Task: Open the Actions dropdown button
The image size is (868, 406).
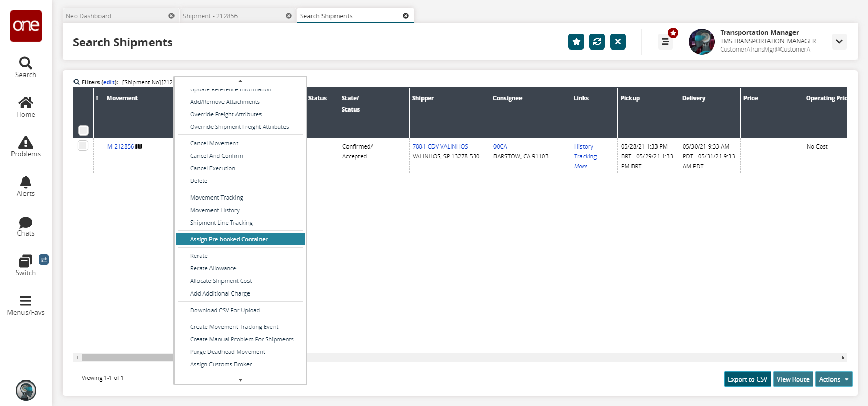Action: tap(834, 379)
